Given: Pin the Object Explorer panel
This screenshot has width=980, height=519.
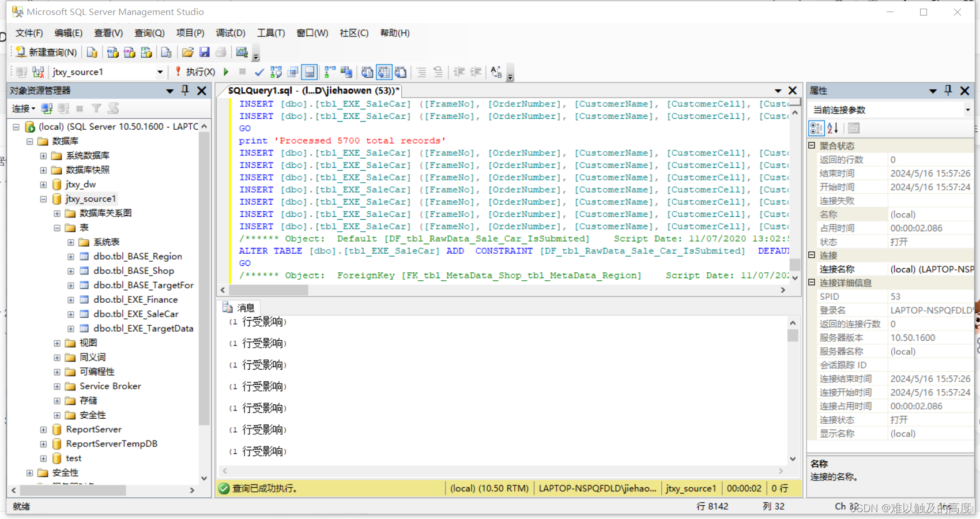Looking at the screenshot, I should [185, 91].
